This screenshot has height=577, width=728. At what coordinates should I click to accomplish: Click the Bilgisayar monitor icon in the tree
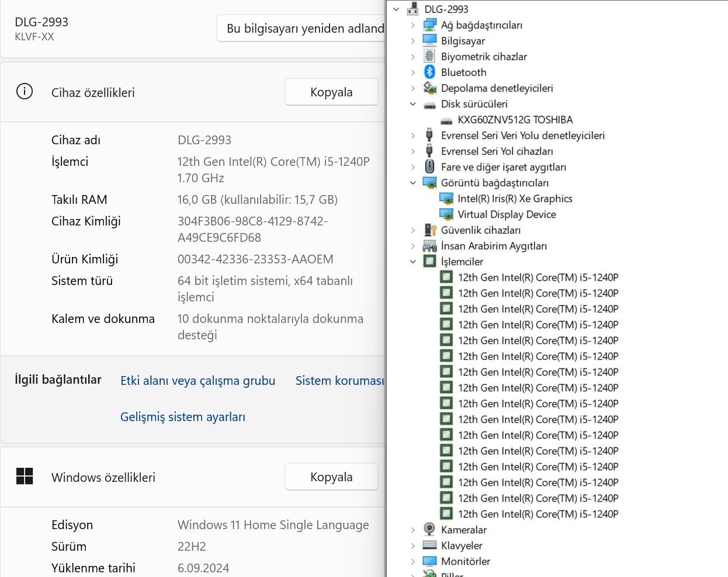pos(429,40)
